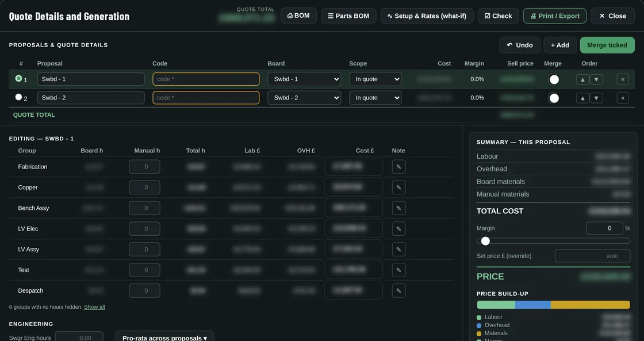Click the Swgr Eng hours field
The height and width of the screenshot is (341, 644).
click(79, 338)
